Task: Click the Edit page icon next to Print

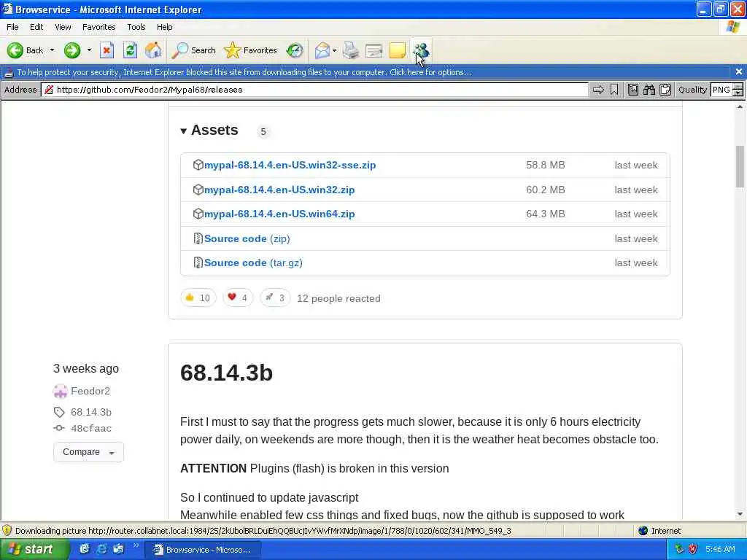Action: click(x=374, y=50)
